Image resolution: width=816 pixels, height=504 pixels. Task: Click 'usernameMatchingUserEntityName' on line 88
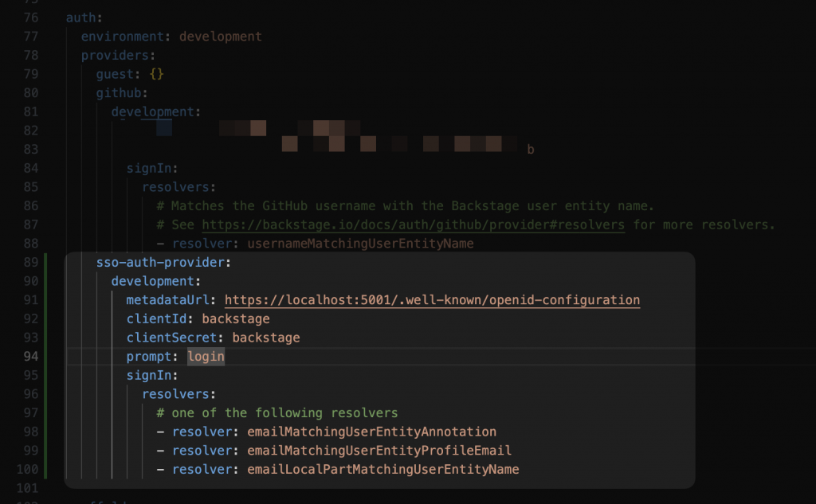(x=360, y=244)
